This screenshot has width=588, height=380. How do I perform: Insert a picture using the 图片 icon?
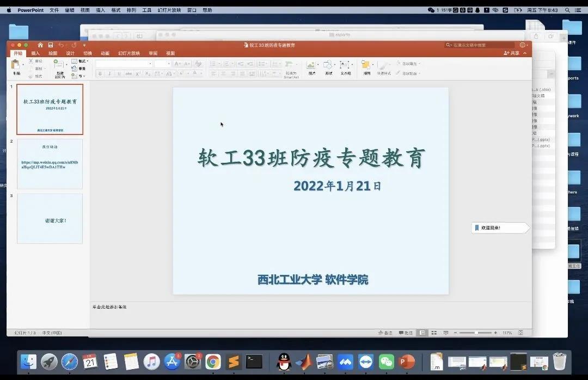tap(311, 66)
